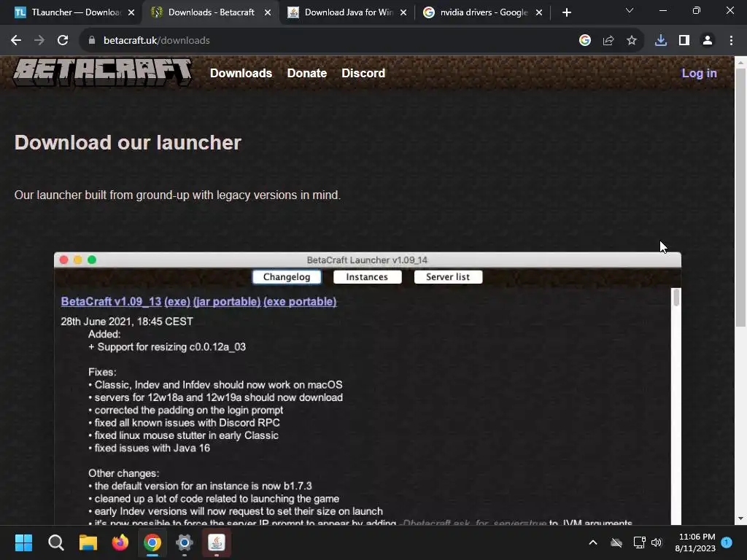Open Chrome downloads tray icon
This screenshot has height=560, width=747.
661,41
